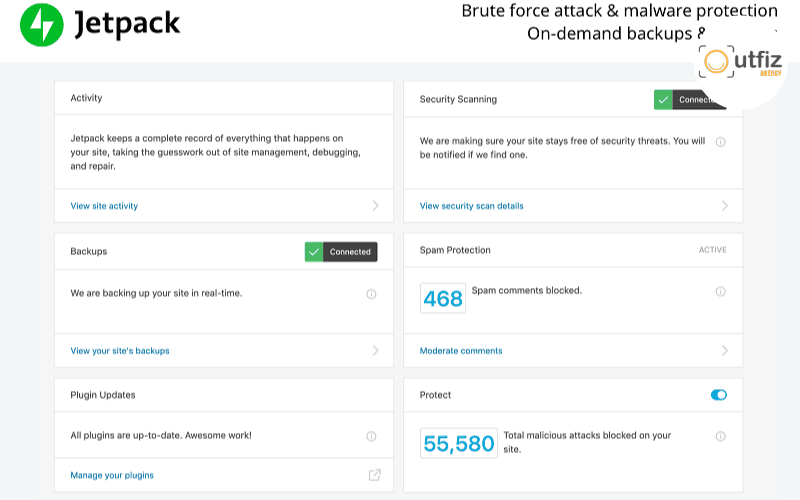This screenshot has height=500, width=800.
Task: Toggle the Protect switch off
Action: pos(718,395)
